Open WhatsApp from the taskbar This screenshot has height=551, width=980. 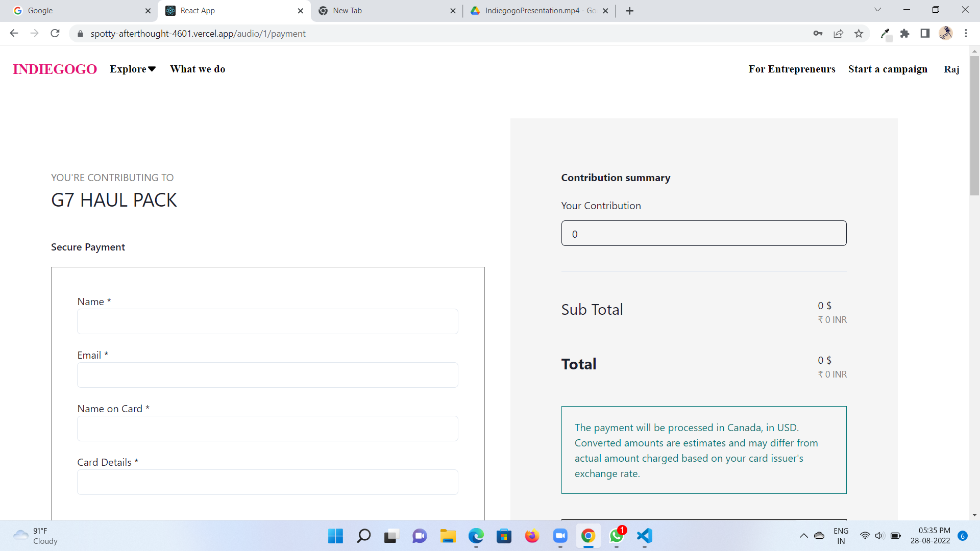[x=616, y=536]
